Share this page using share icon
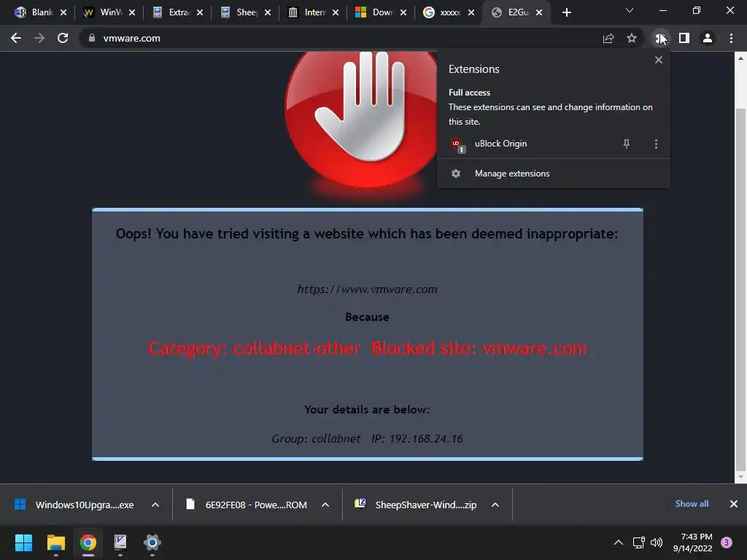Image resolution: width=747 pixels, height=560 pixels. [608, 38]
